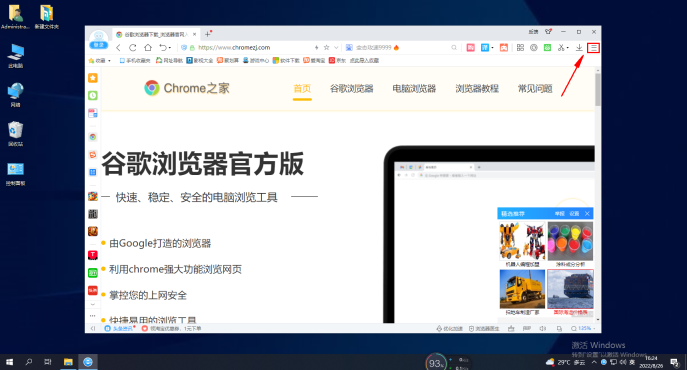Click the circular icon next to apps grid
The width and height of the screenshot is (687, 370).
pyautogui.click(x=534, y=48)
